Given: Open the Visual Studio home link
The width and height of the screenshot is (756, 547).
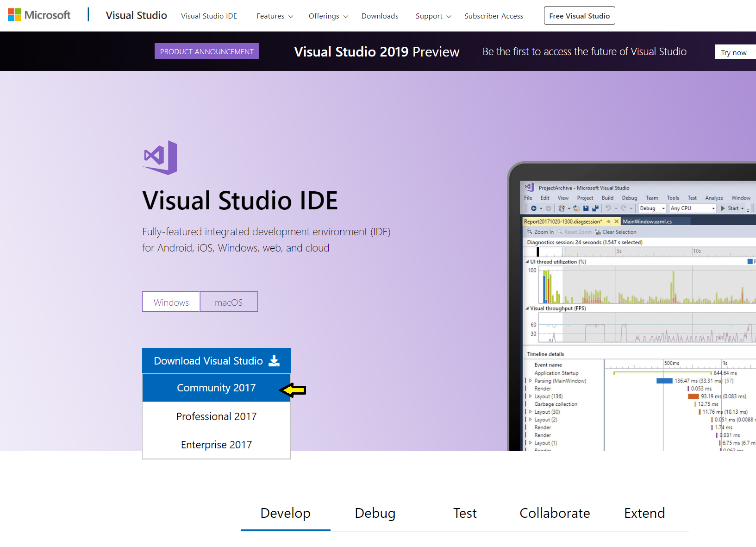Looking at the screenshot, I should (x=136, y=15).
